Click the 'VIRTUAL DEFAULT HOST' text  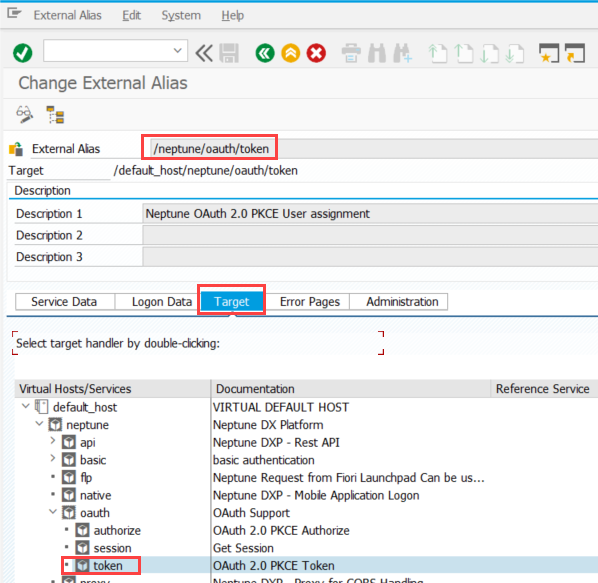(281, 407)
